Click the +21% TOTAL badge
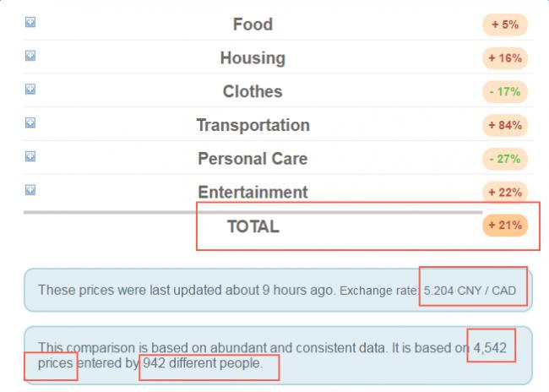The width and height of the screenshot is (549, 392). click(x=505, y=226)
